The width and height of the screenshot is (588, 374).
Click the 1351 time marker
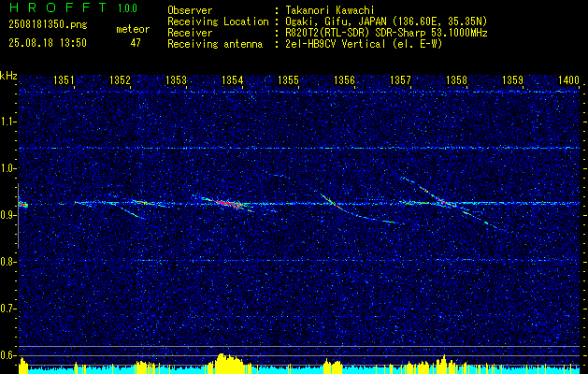(x=64, y=79)
